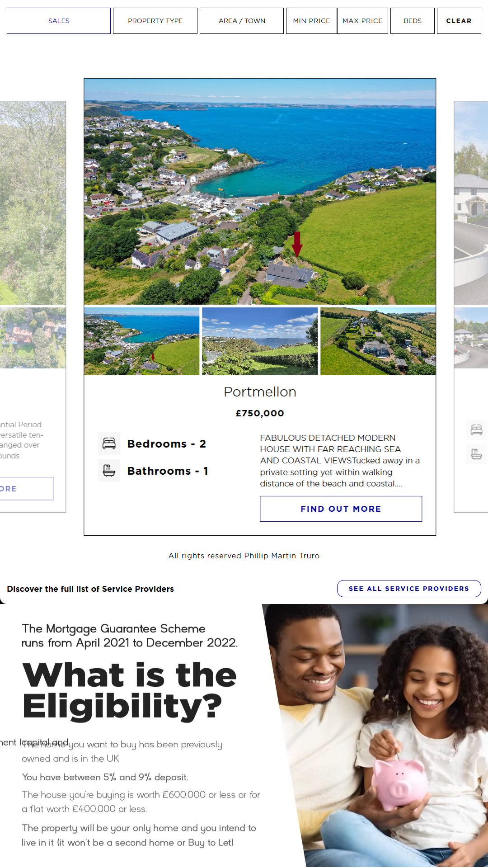
Task: Select first aerial bay thumbnail
Action: click(x=141, y=341)
